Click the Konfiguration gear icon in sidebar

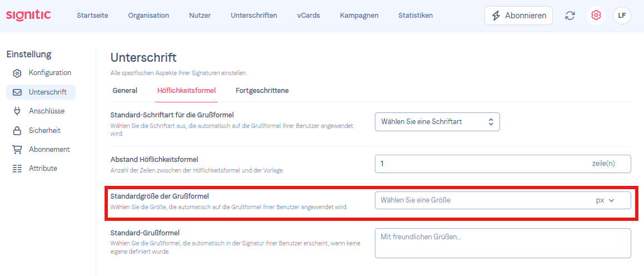pyautogui.click(x=17, y=73)
